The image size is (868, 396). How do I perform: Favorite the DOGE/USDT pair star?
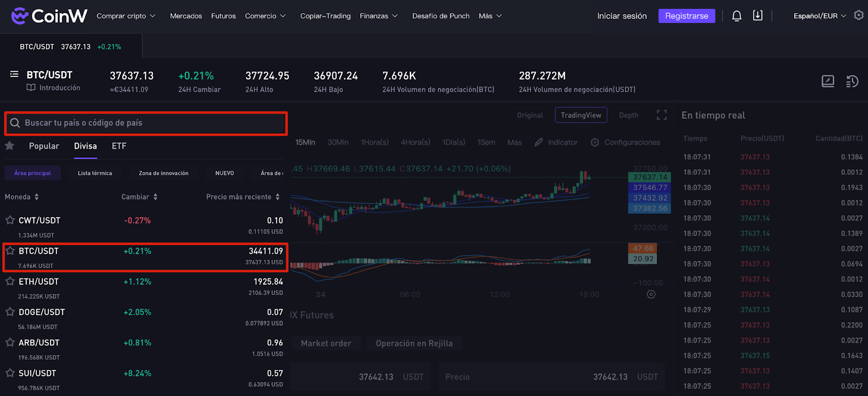tap(10, 311)
